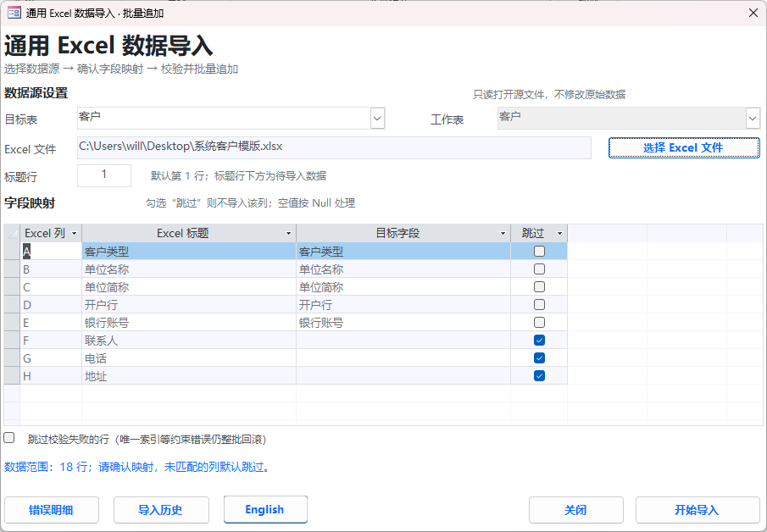Click the 客户类型 target field cell
This screenshot has height=532, width=767.
(403, 252)
